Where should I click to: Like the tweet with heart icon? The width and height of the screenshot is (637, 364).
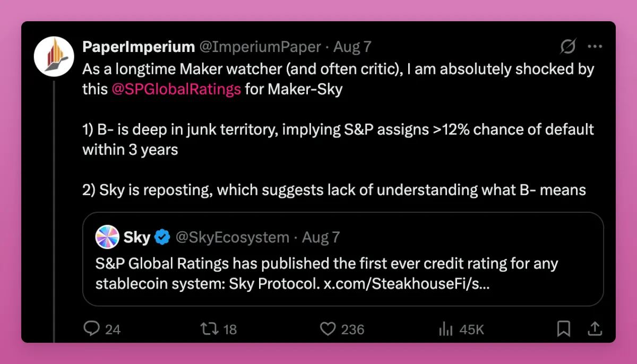point(328,329)
